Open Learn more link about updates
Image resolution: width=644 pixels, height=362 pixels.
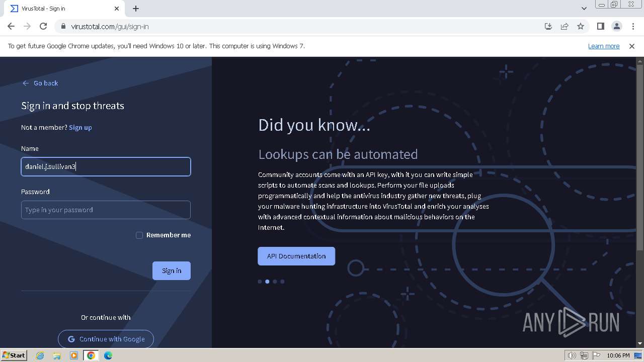click(604, 46)
